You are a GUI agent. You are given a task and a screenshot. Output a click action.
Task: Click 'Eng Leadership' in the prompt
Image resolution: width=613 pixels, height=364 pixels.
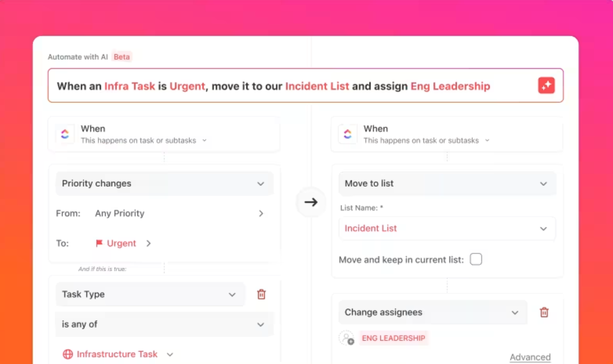pyautogui.click(x=450, y=86)
